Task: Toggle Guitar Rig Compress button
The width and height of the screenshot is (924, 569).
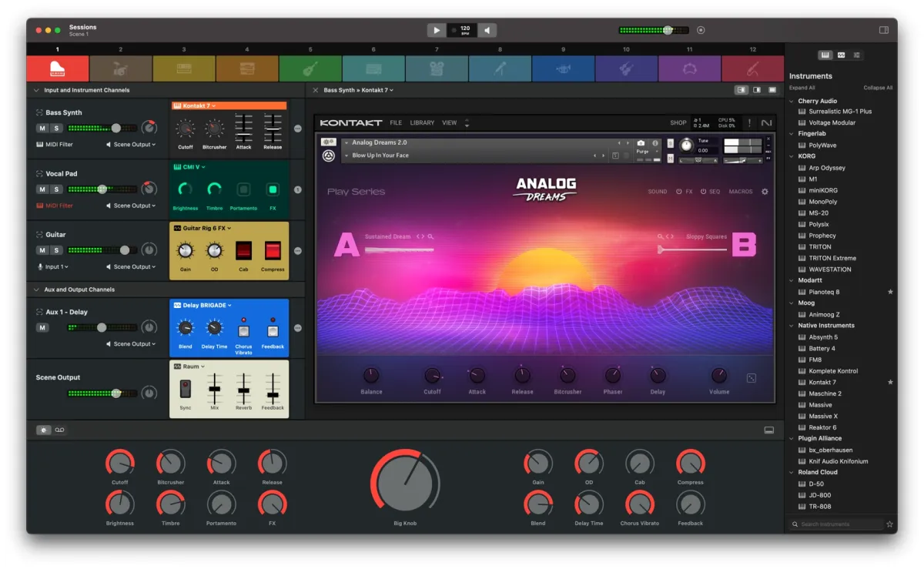Action: point(273,250)
